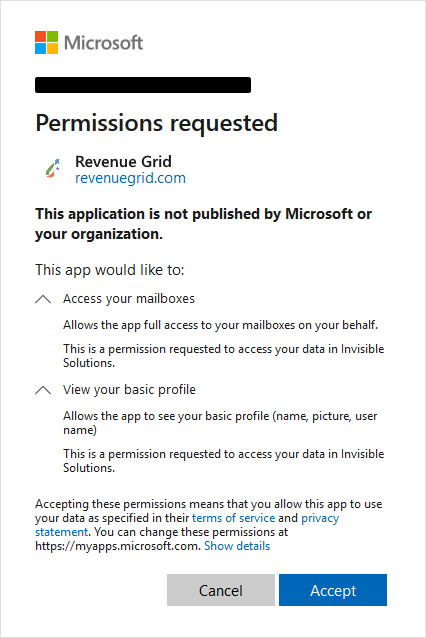
Task: Click the blacked-out account bar
Action: coord(143,85)
